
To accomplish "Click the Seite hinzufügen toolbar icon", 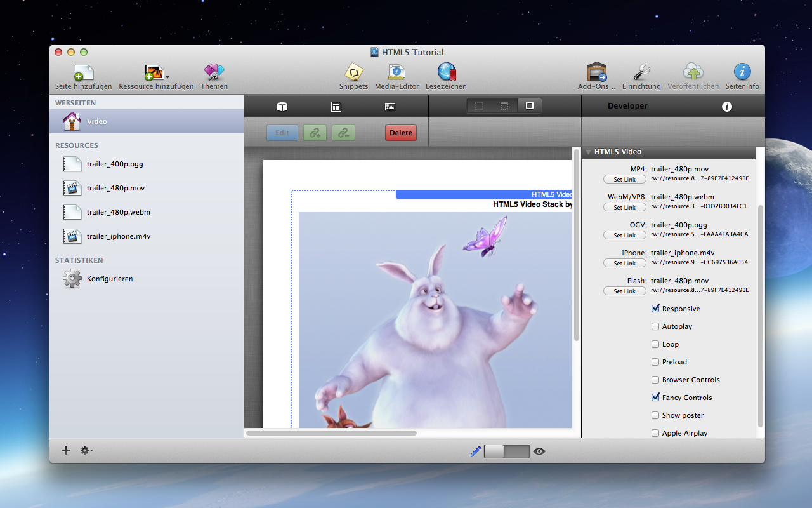I will click(x=84, y=72).
